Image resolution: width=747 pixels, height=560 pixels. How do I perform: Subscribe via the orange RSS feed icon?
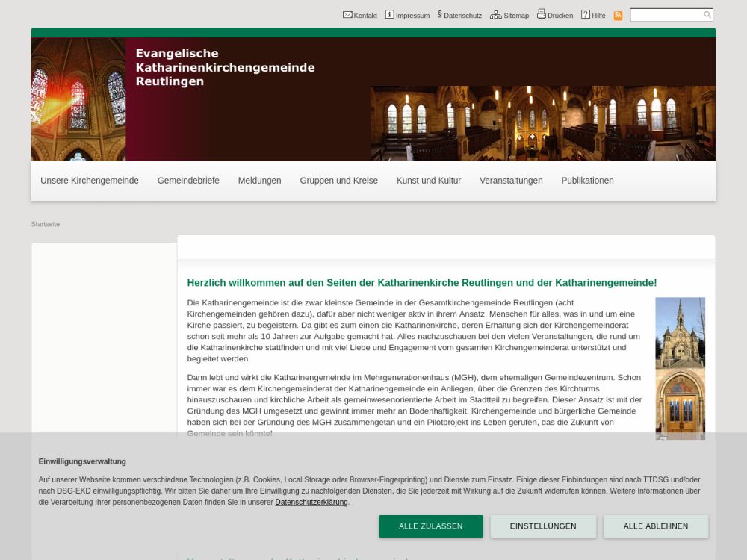click(618, 16)
